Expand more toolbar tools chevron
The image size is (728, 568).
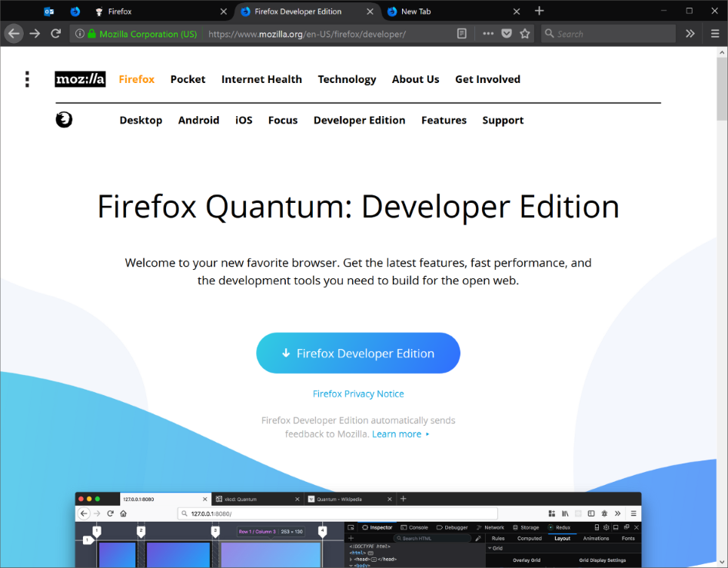690,33
